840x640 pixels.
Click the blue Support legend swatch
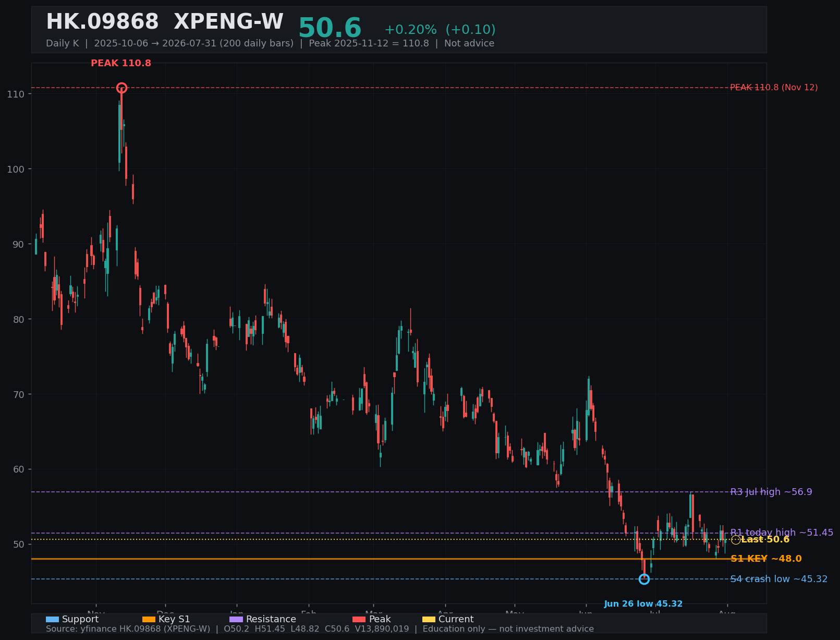(52, 620)
